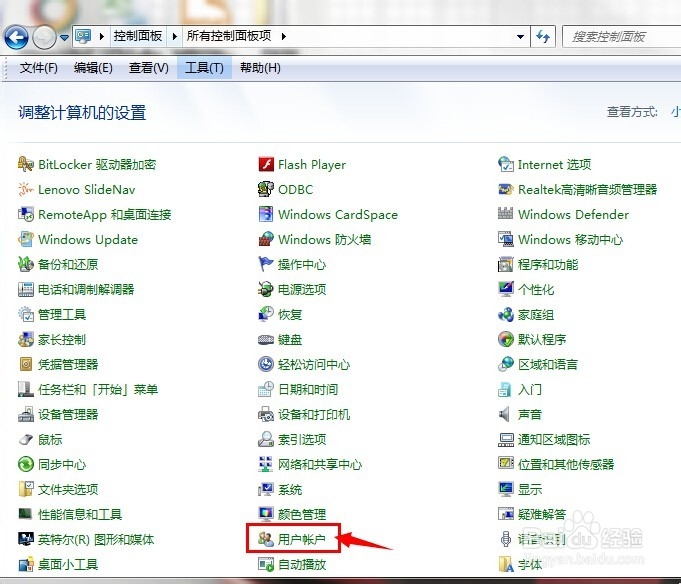Open 电话和调制解调器 link
681x584 pixels.
[86, 290]
